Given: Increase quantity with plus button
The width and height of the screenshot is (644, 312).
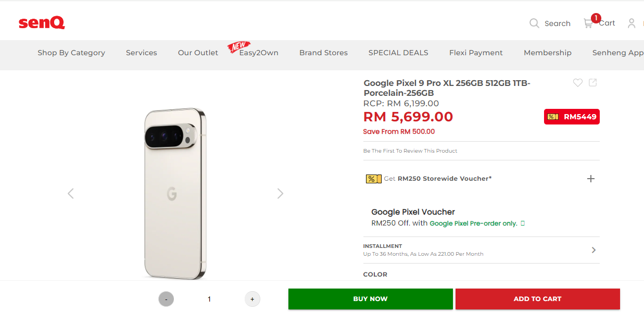Looking at the screenshot, I should point(252,299).
